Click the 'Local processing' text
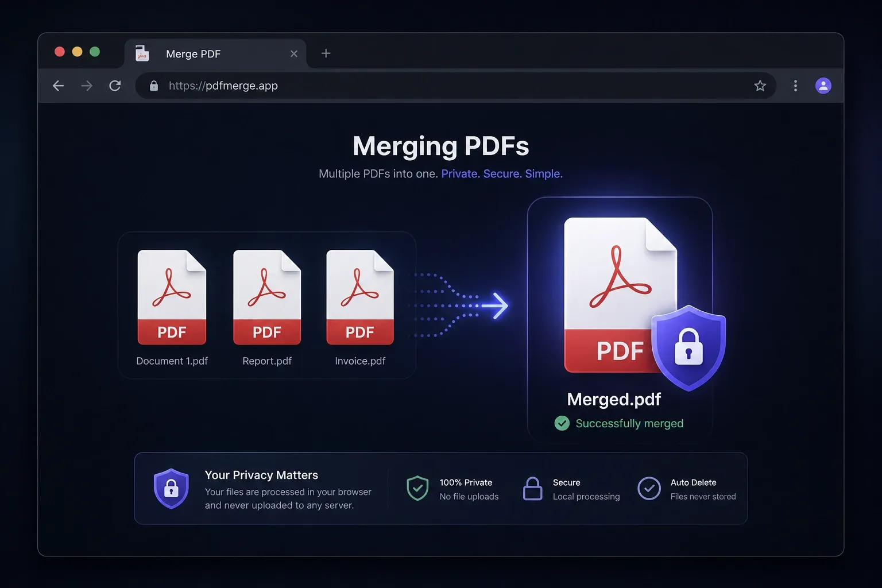Screen dimensions: 882x588 (x=586, y=496)
